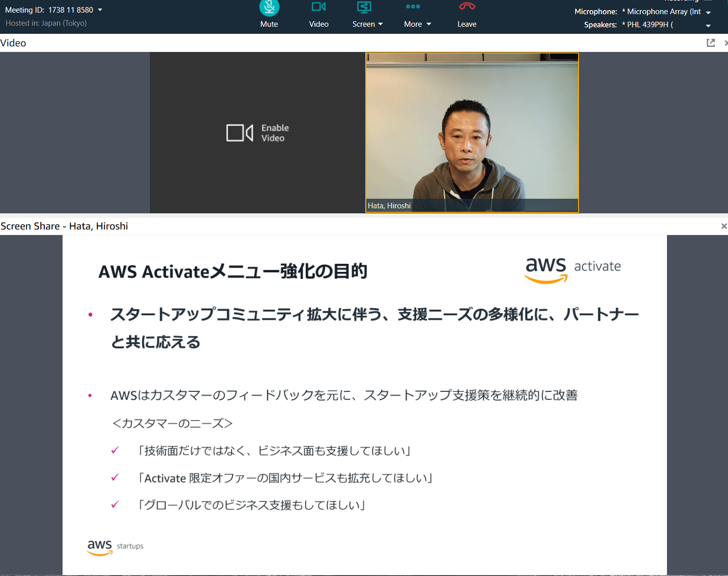Leave the meeting with the red phone icon

(x=467, y=14)
